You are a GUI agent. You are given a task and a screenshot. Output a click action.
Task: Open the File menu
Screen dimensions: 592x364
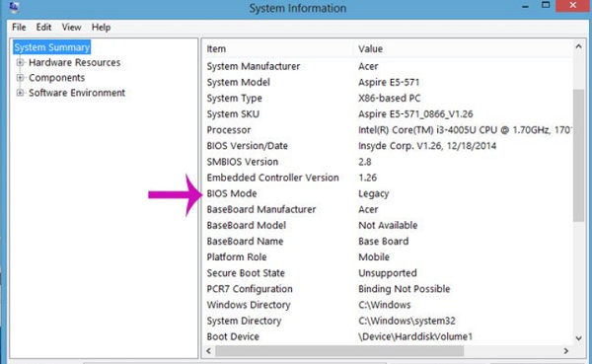tap(19, 28)
